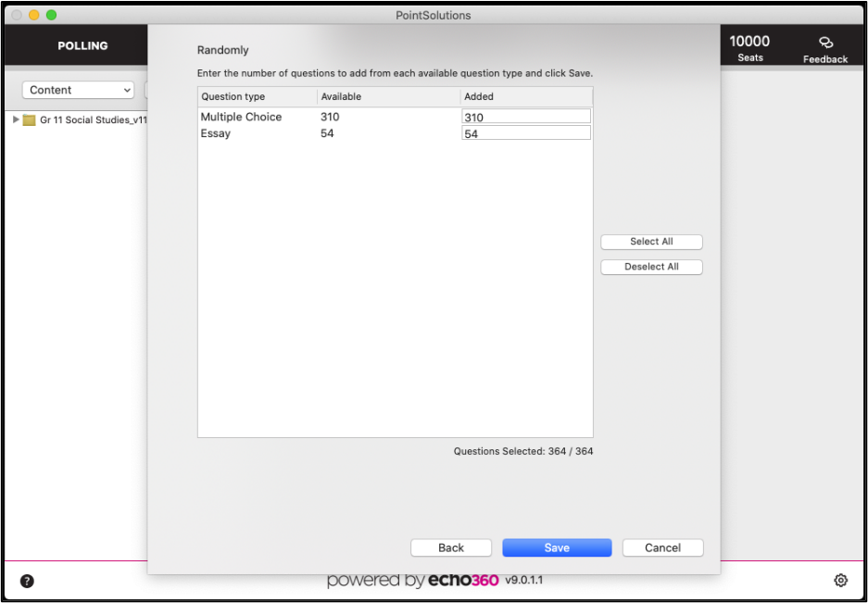Click the Cancel button
The height and width of the screenshot is (603, 868).
coord(662,547)
